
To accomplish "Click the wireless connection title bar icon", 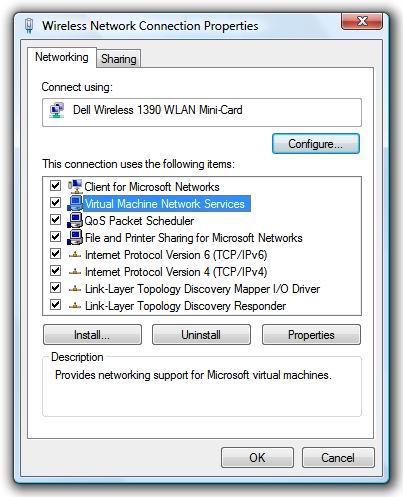I will click(x=29, y=26).
